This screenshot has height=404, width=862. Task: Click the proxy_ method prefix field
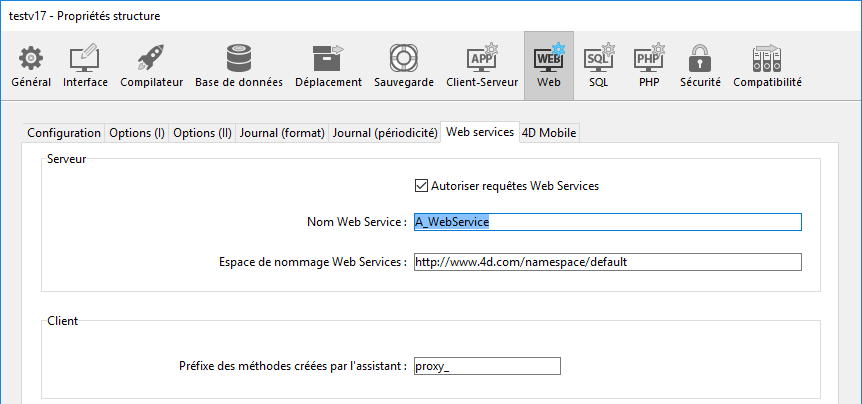pyautogui.click(x=487, y=366)
